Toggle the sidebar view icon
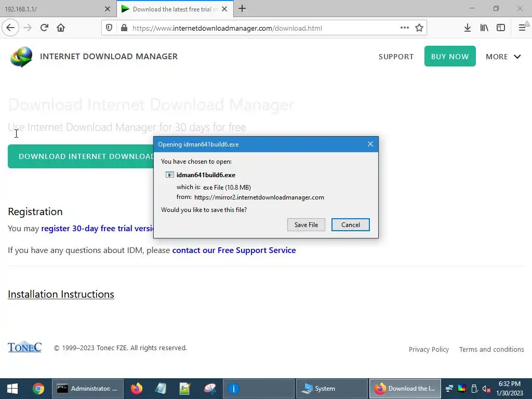The width and height of the screenshot is (532, 399). [501, 28]
